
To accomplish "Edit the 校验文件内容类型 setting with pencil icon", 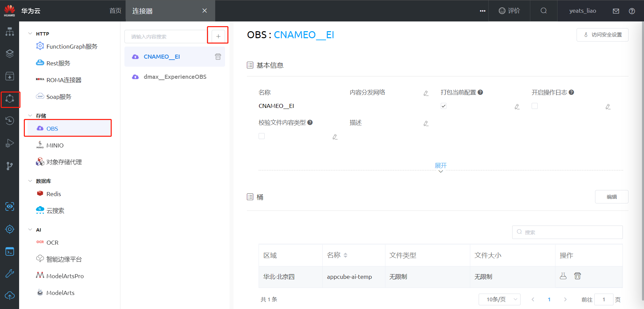I will 335,137.
